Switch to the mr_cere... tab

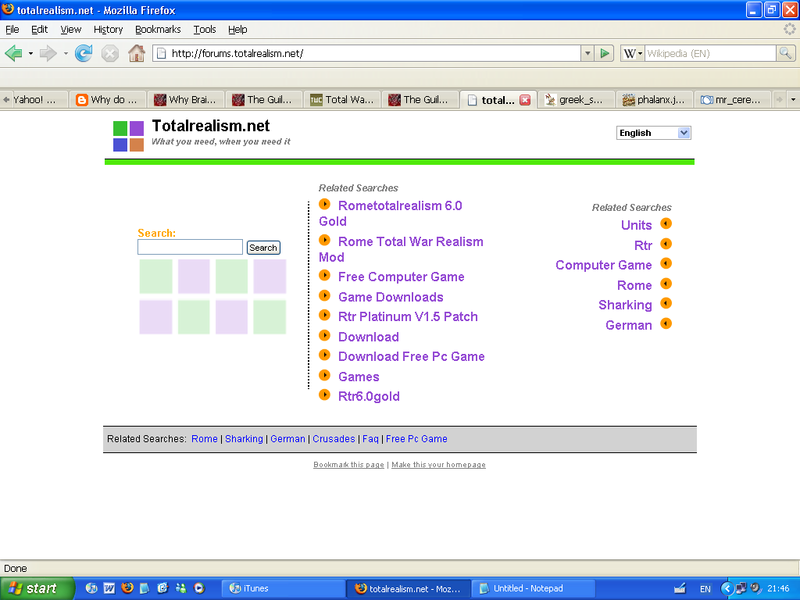[x=732, y=100]
